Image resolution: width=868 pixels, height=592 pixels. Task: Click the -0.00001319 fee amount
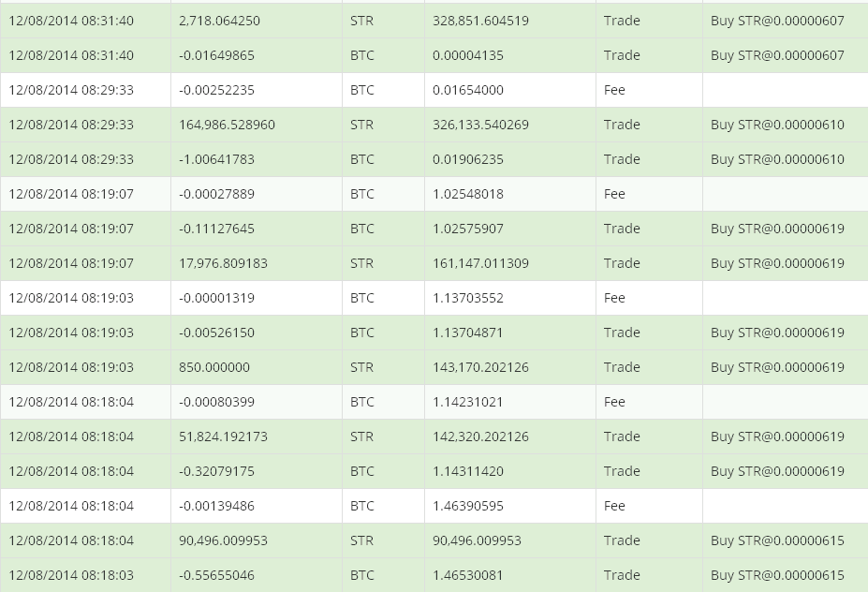pyautogui.click(x=216, y=298)
